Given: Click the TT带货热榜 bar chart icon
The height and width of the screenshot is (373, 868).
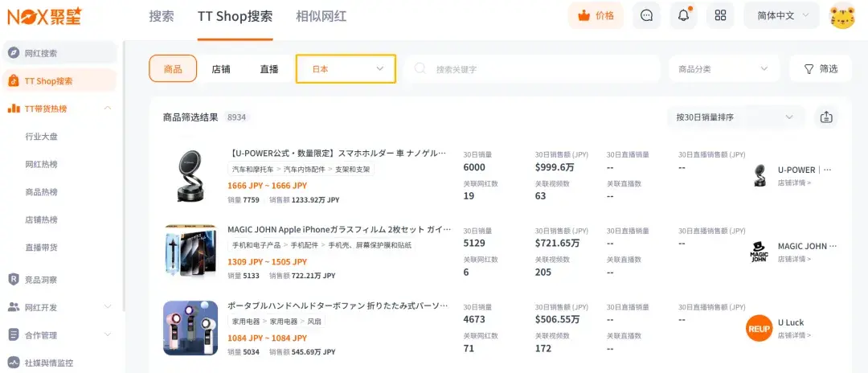Looking at the screenshot, I should [14, 109].
